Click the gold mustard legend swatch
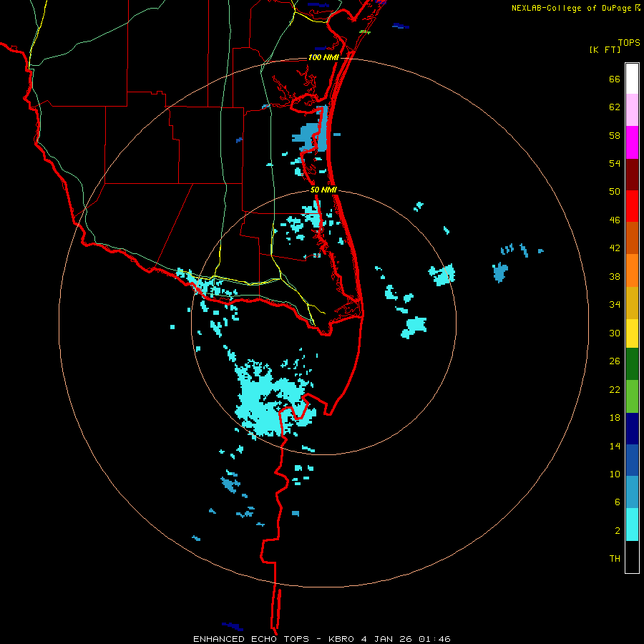This screenshot has width=644, height=644. [632, 303]
